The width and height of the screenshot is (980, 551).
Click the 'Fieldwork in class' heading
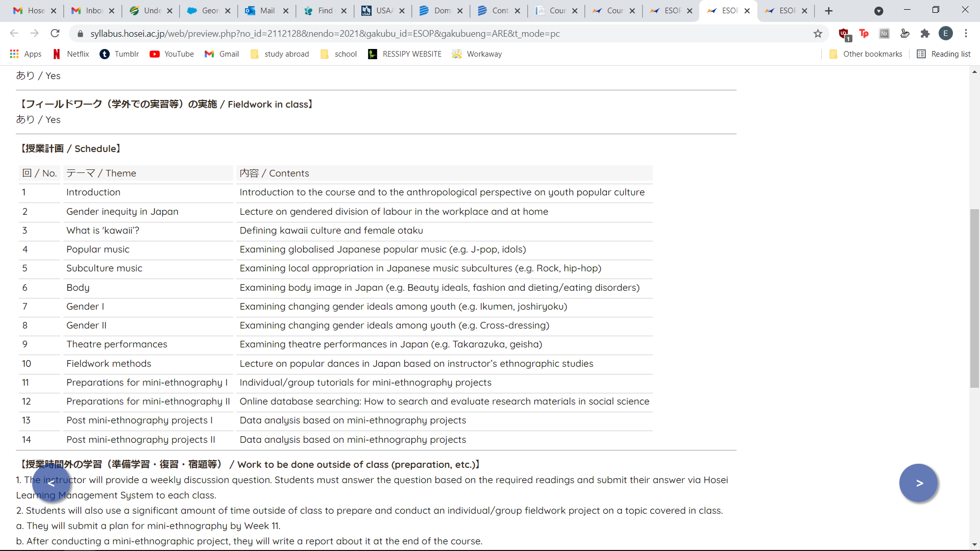166,104
